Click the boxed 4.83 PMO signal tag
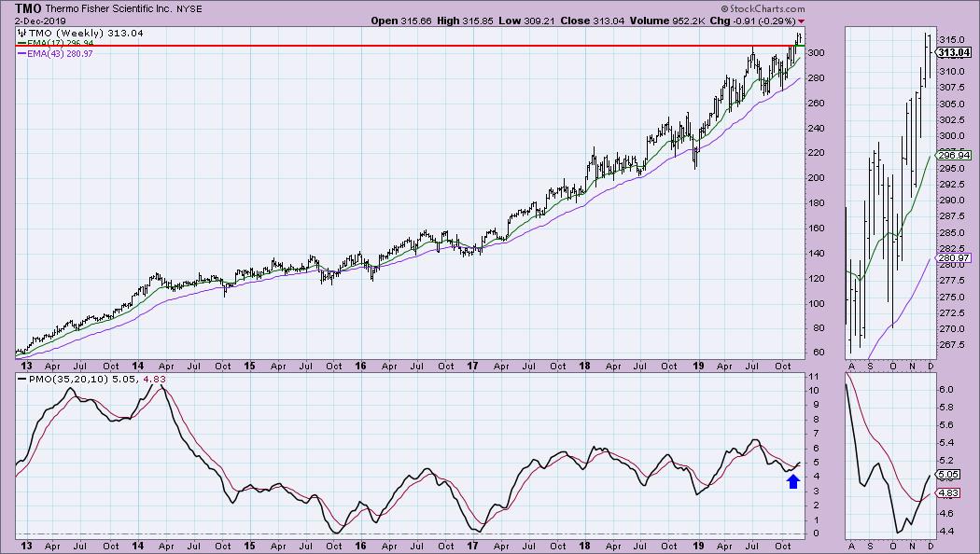The height and width of the screenshot is (554, 980). coord(948,493)
